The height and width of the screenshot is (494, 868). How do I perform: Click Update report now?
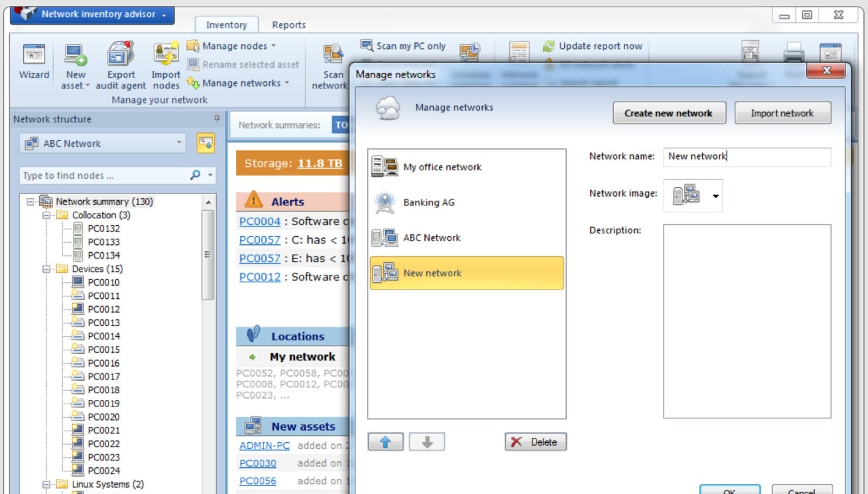coord(592,46)
